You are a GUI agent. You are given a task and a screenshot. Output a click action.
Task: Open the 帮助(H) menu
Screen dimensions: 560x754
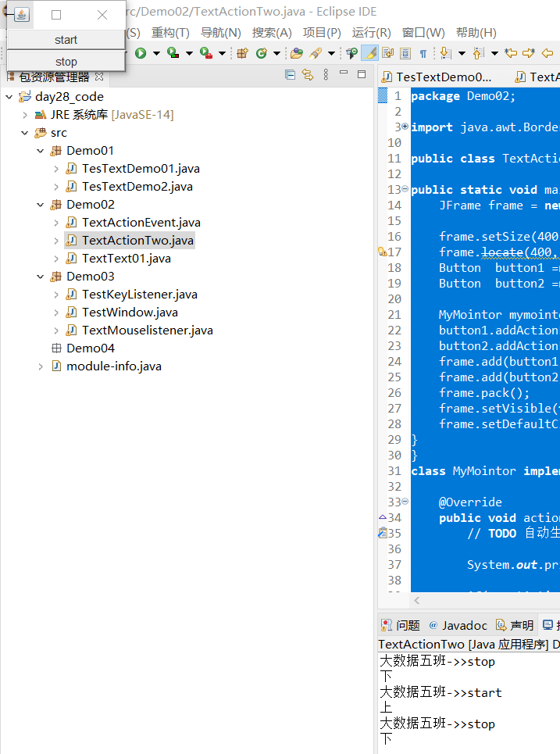click(476, 33)
